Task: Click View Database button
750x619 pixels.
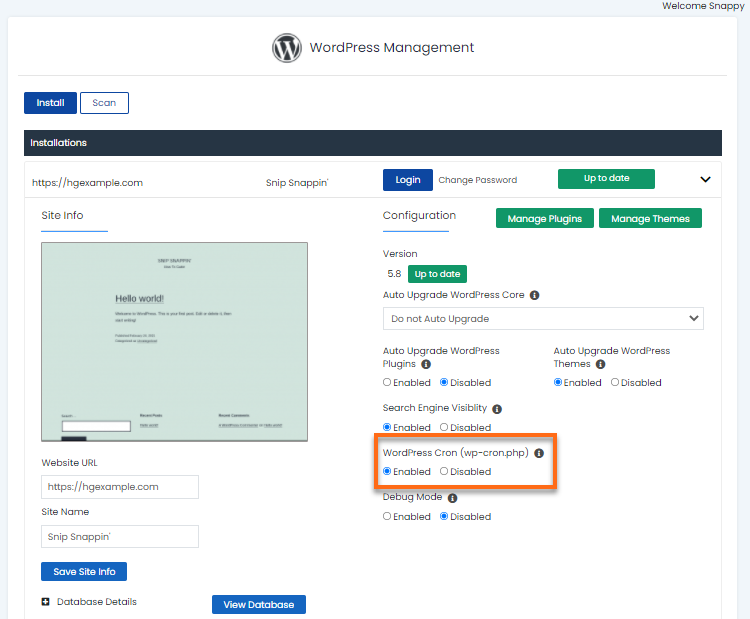Action: (259, 605)
